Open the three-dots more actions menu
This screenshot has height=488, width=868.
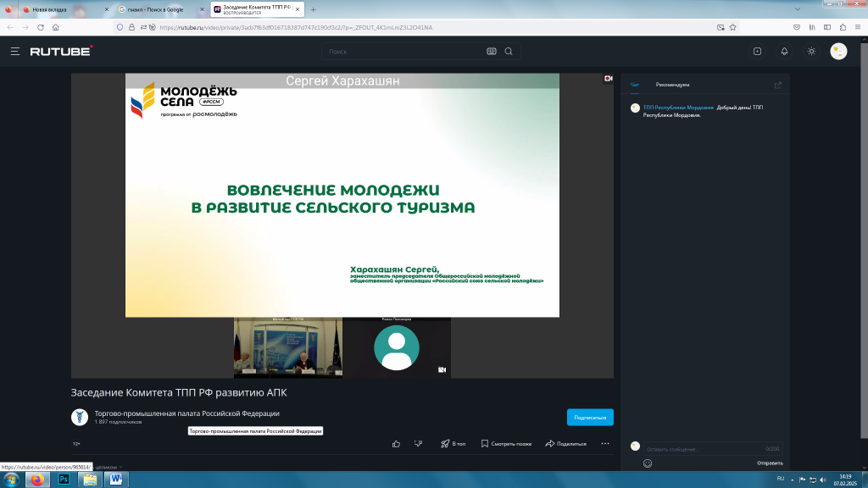coord(604,443)
